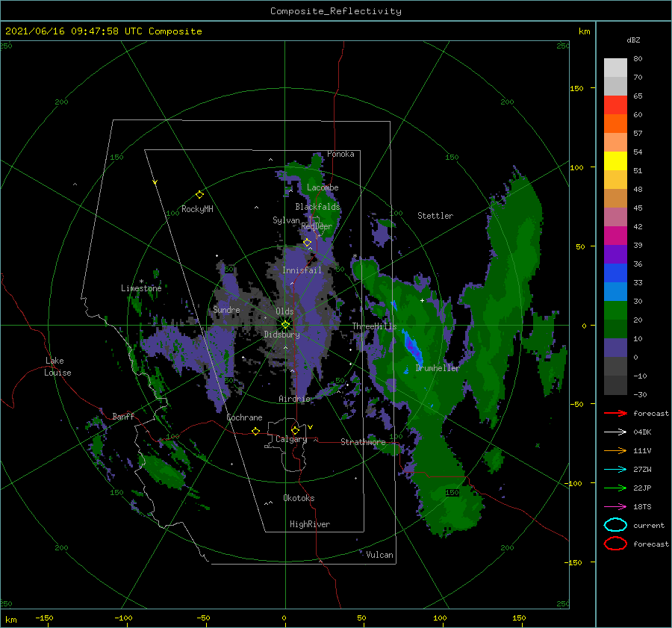Click the Lacombe city label
The width and height of the screenshot is (672, 628).
323,187
